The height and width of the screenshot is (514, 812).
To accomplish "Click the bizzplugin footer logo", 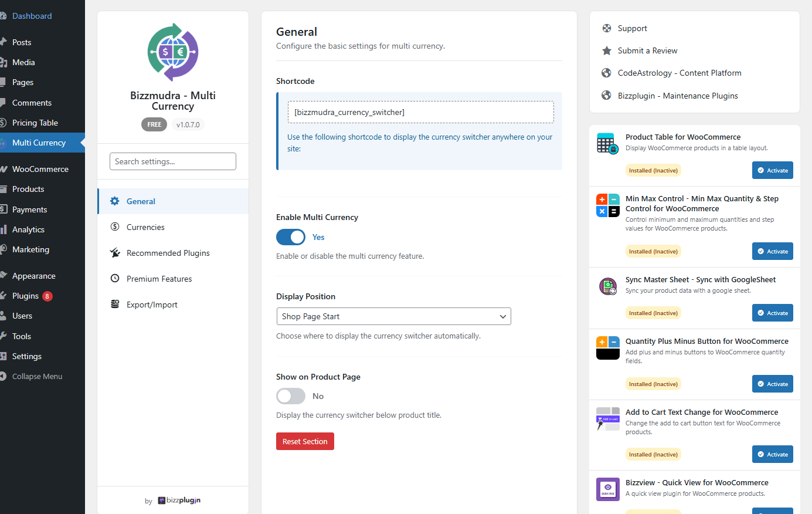I will click(179, 501).
